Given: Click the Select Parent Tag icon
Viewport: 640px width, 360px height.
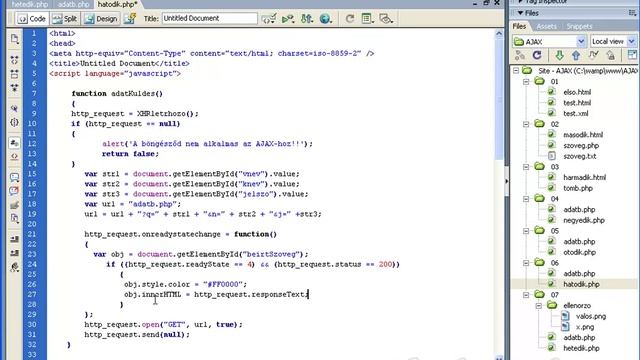Looking at the screenshot, I should (15, 109).
